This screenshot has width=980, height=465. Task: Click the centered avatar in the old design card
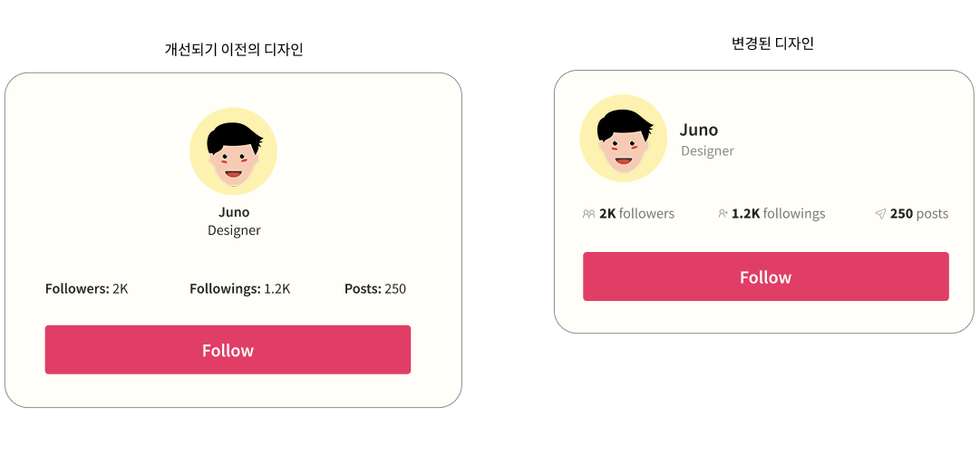[x=233, y=151]
